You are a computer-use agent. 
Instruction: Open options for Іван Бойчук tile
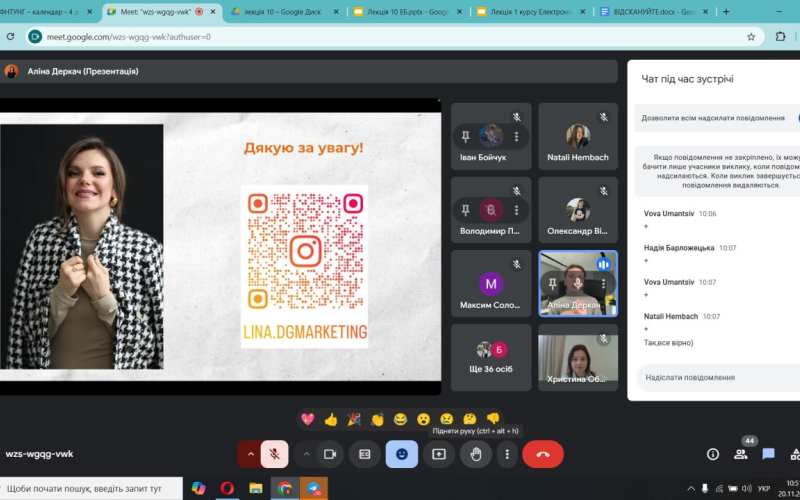point(516,136)
